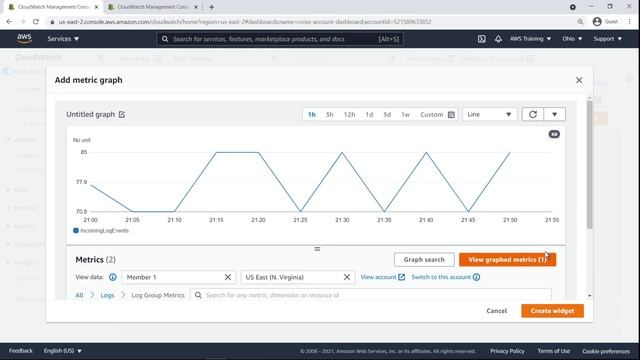Refresh the graph with the refresh icon
The height and width of the screenshot is (360, 640).
[x=533, y=114]
